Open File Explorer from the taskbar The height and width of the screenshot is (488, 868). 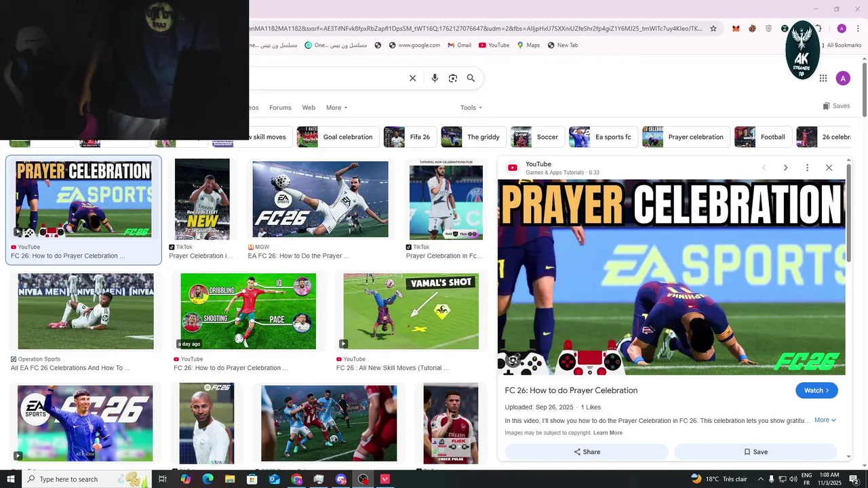click(x=230, y=479)
